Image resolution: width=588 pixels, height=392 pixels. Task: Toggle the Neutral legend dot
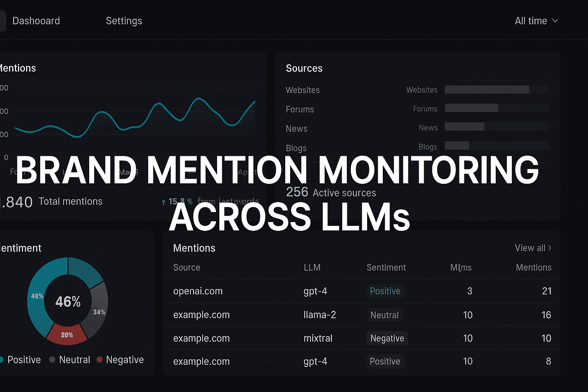(x=52, y=359)
